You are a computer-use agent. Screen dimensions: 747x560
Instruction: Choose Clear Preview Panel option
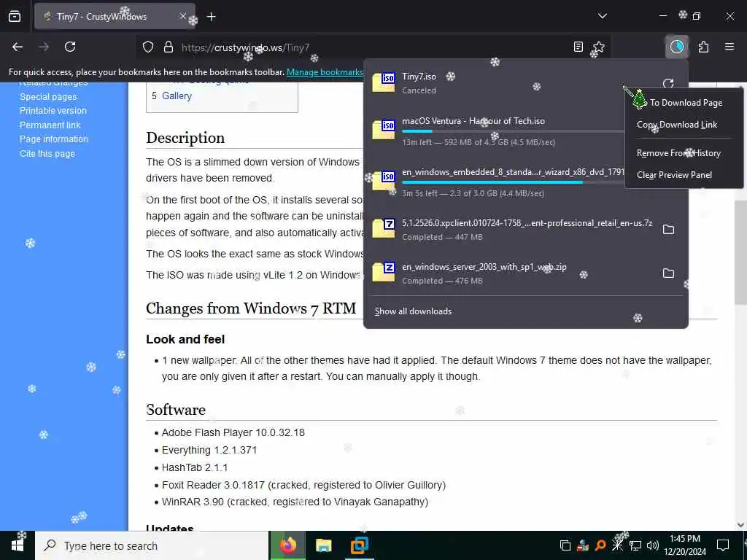pyautogui.click(x=684, y=175)
